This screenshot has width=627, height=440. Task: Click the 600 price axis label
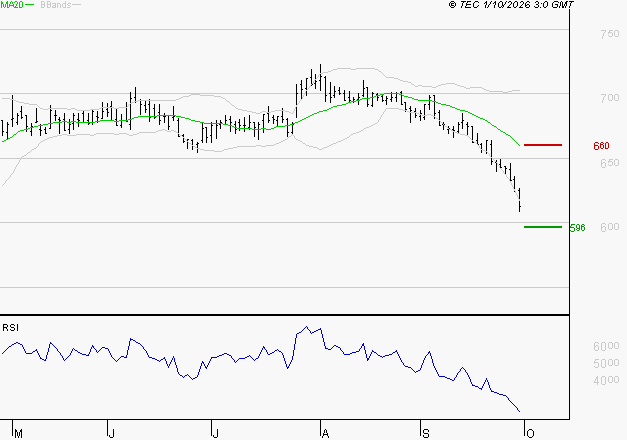(x=609, y=227)
